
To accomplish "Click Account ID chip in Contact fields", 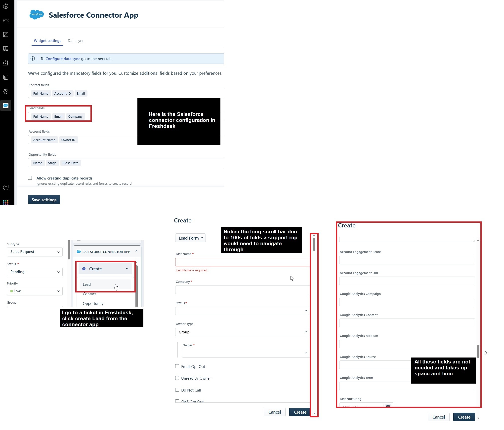I will tap(62, 93).
